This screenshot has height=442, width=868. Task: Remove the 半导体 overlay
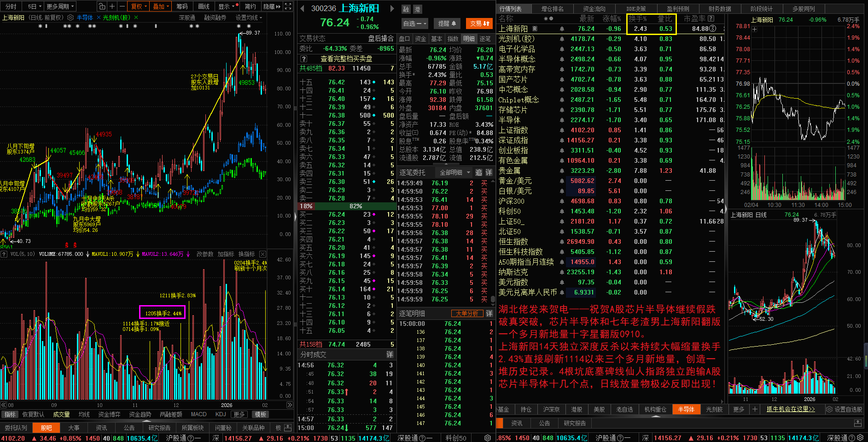tap(99, 18)
